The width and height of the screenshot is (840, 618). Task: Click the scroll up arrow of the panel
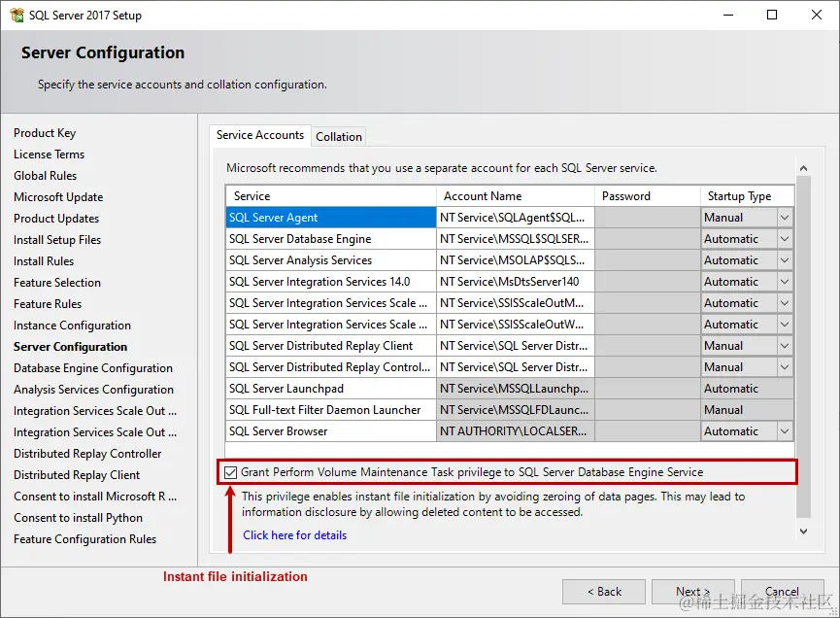click(x=803, y=168)
